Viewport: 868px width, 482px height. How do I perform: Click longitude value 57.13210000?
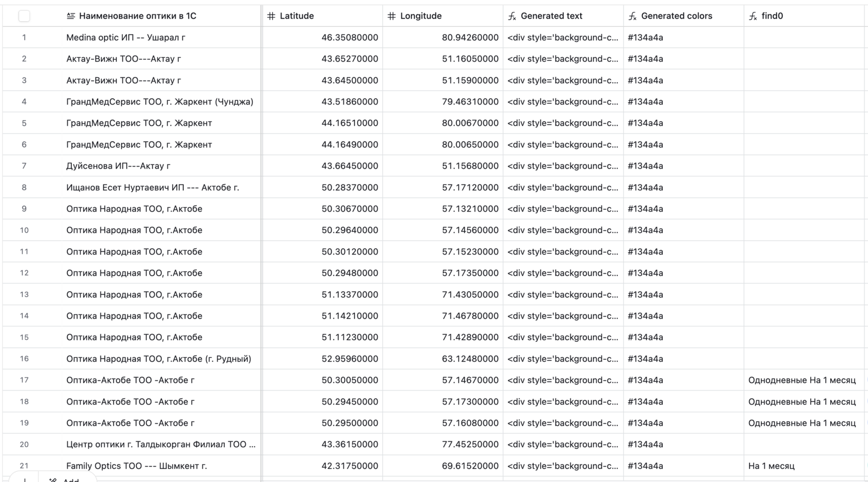point(470,209)
